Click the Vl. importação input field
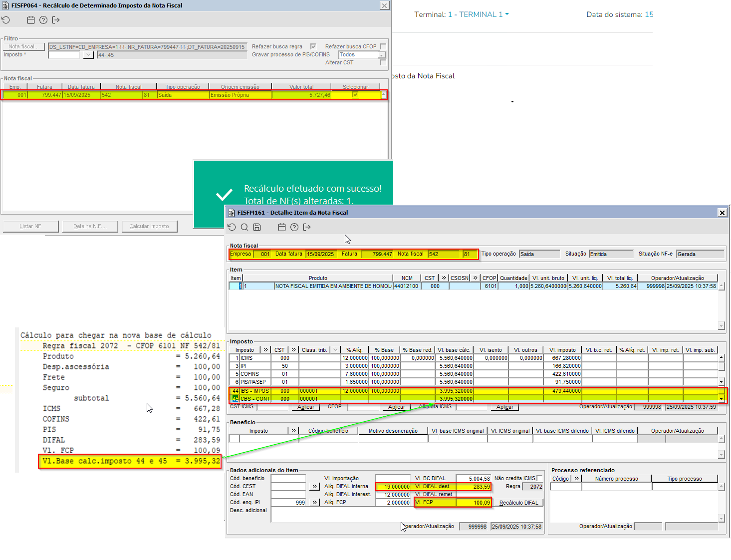Image resolution: width=731 pixels, height=560 pixels. tap(393, 478)
